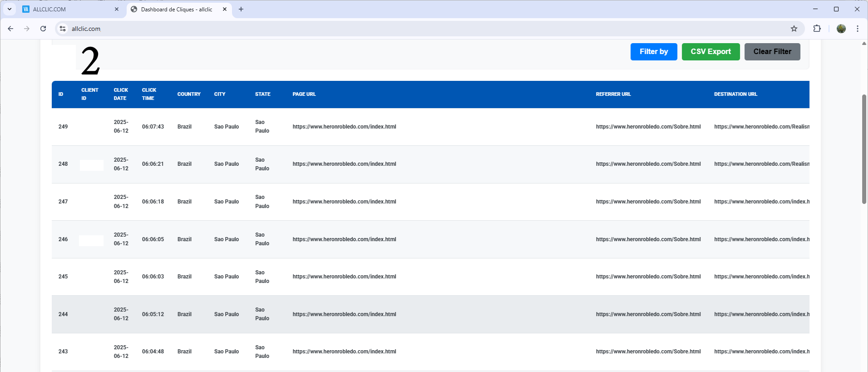The width and height of the screenshot is (868, 372).
Task: Click the COUNTRY column header
Action: pos(189,94)
